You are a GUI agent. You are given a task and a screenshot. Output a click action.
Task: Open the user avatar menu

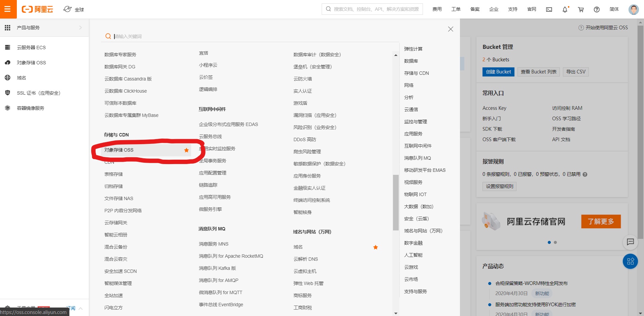pyautogui.click(x=634, y=9)
